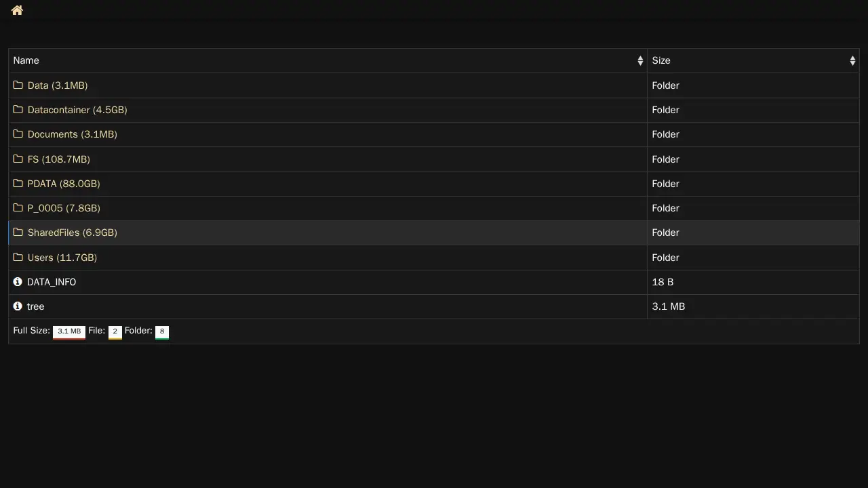The image size is (868, 488).
Task: Click the info icon beside tree
Action: [18, 306]
